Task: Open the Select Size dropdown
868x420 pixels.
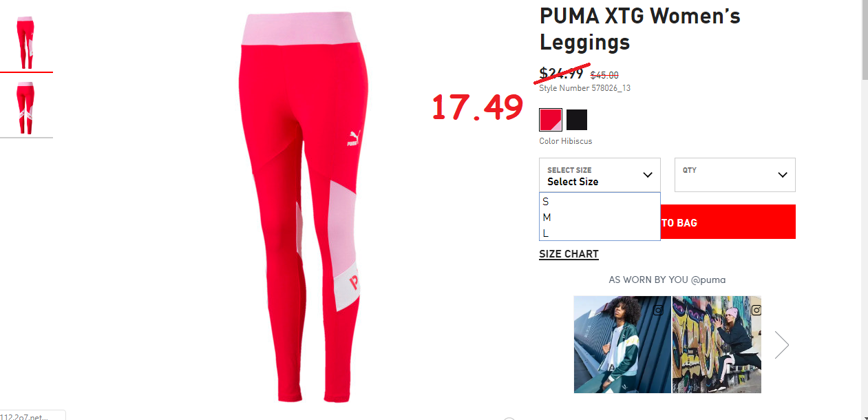Action: 600,175
